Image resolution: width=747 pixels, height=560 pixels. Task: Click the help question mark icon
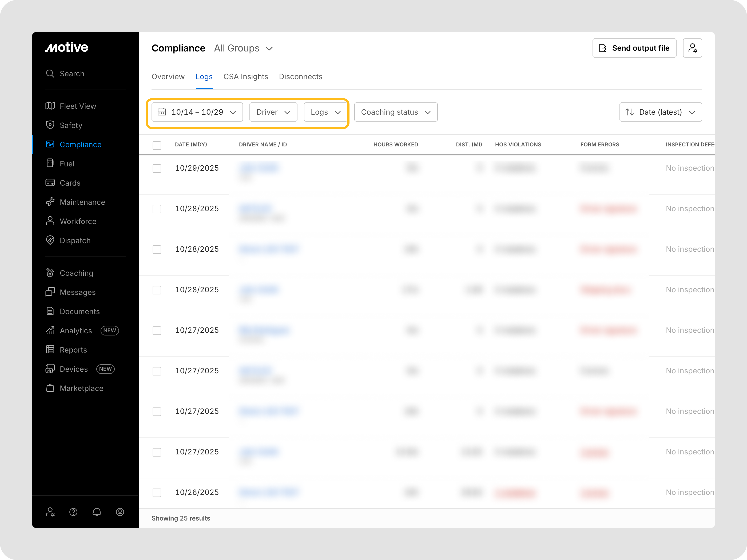[x=73, y=512]
